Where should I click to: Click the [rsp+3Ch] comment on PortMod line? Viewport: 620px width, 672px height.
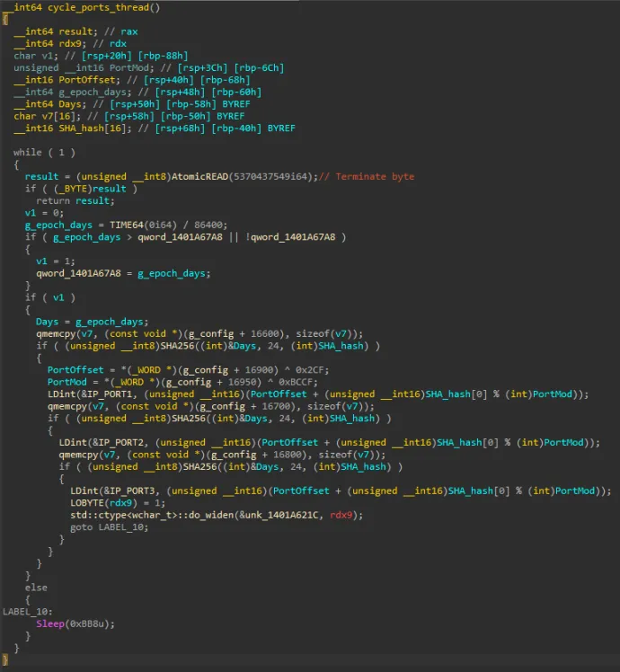tap(202, 67)
